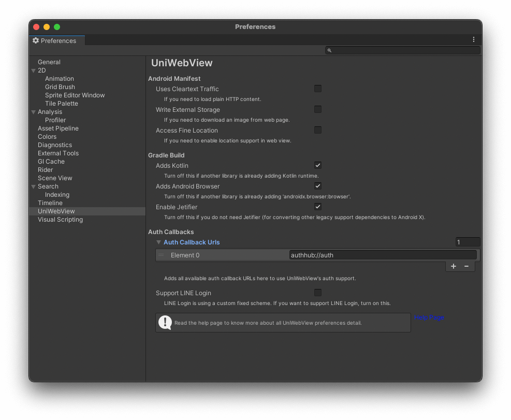Collapse the Auth Callback Urls foldout
The height and width of the screenshot is (420, 511).
pyautogui.click(x=159, y=242)
